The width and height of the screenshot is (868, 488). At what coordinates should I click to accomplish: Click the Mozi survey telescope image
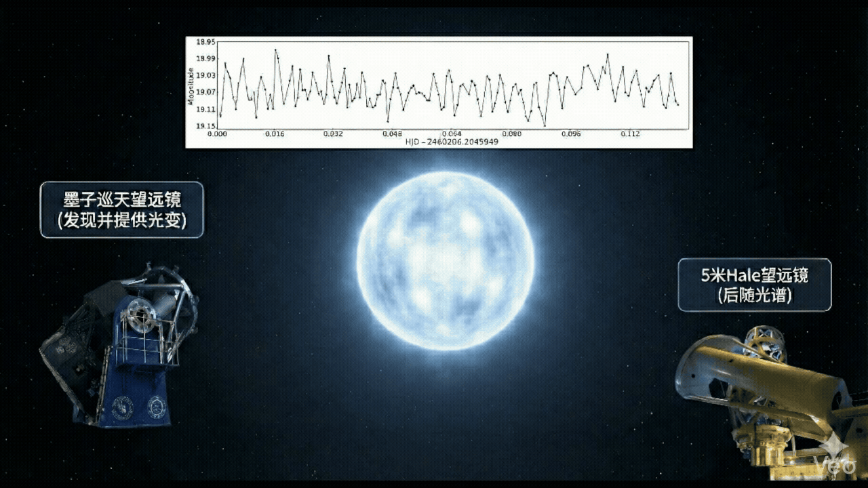pyautogui.click(x=119, y=346)
